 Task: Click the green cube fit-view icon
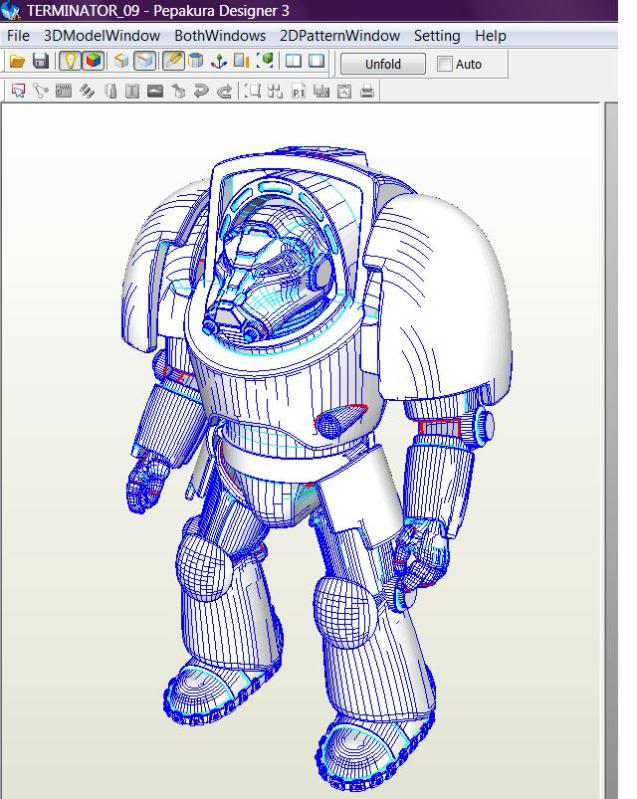click(x=266, y=61)
